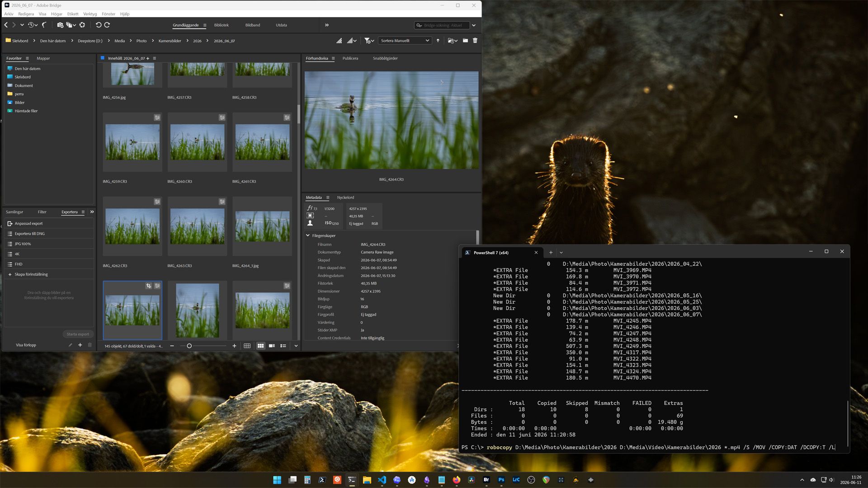
Task: Open new tab in PowerShell window
Action: (x=551, y=253)
